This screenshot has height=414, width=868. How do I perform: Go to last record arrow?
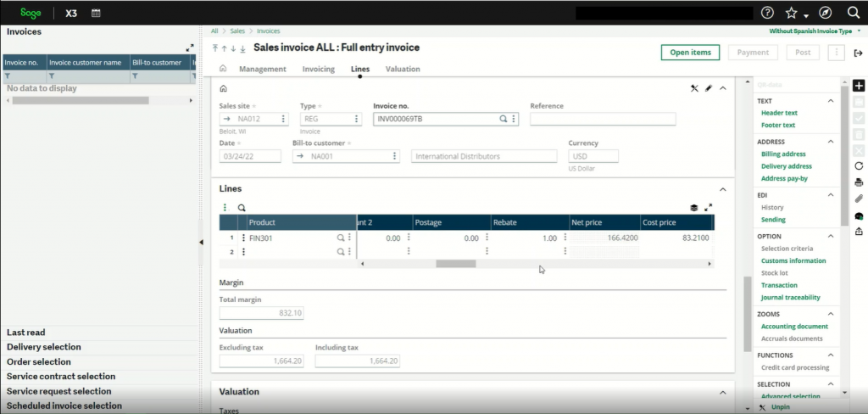(x=242, y=48)
